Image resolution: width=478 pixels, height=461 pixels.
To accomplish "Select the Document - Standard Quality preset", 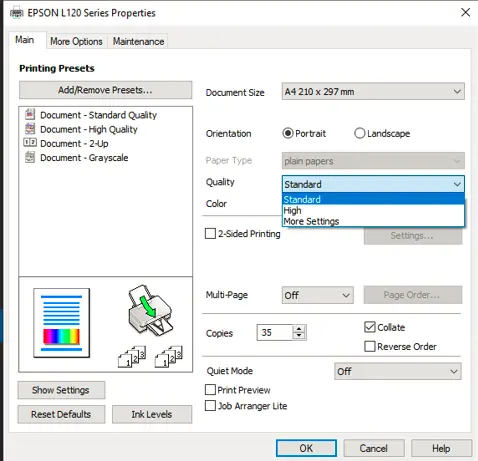I will [x=98, y=115].
